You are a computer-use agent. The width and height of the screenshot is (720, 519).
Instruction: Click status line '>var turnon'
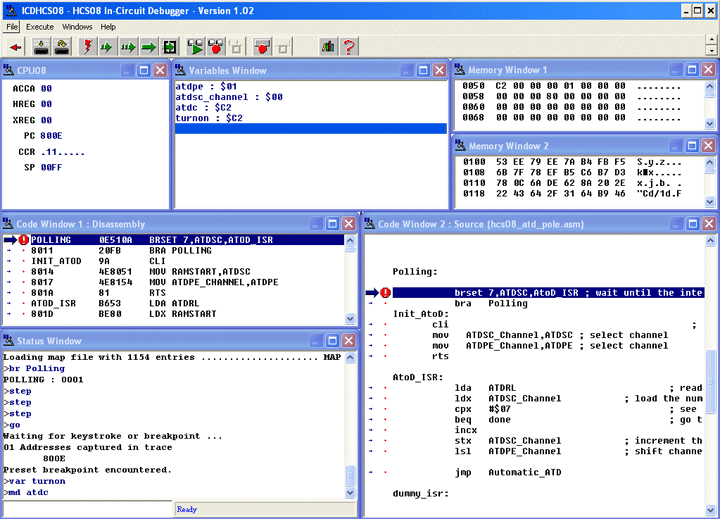[34, 481]
